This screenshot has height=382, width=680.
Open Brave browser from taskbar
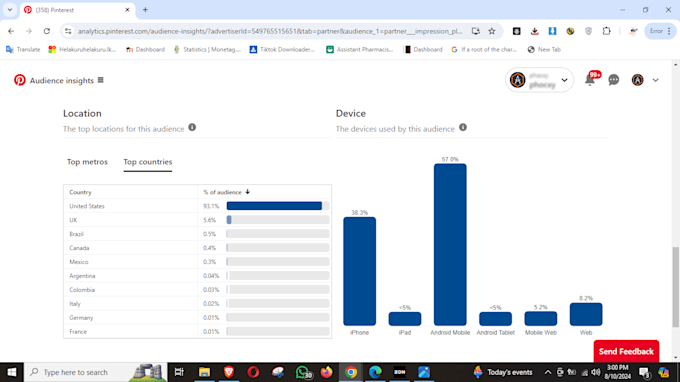(x=229, y=372)
